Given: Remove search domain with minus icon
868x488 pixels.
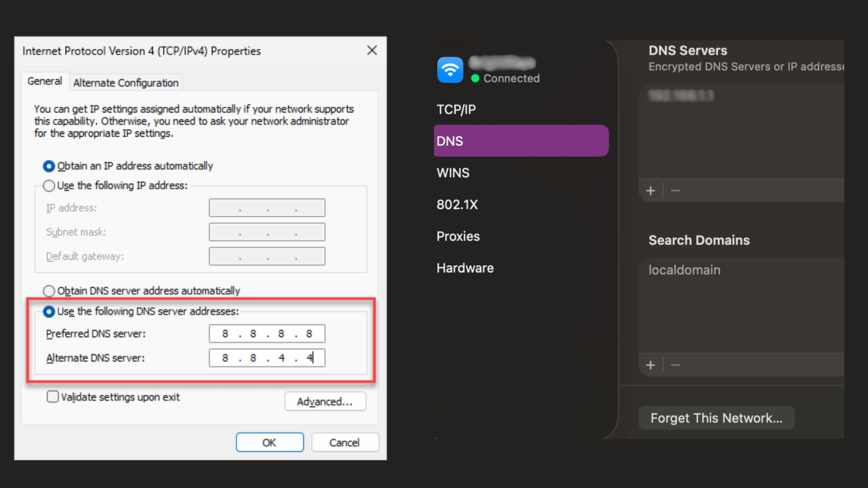Looking at the screenshot, I should click(x=675, y=365).
